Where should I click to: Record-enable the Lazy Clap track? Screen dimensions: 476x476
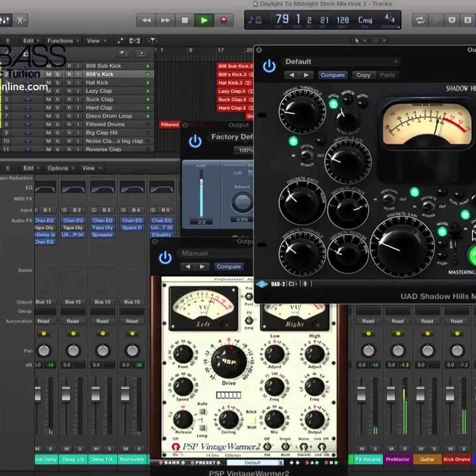(x=69, y=91)
